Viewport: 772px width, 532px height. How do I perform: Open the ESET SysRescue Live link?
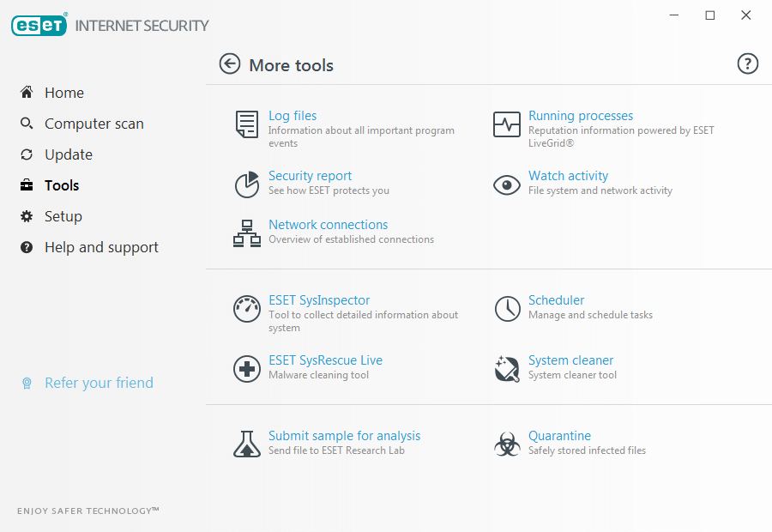325,360
